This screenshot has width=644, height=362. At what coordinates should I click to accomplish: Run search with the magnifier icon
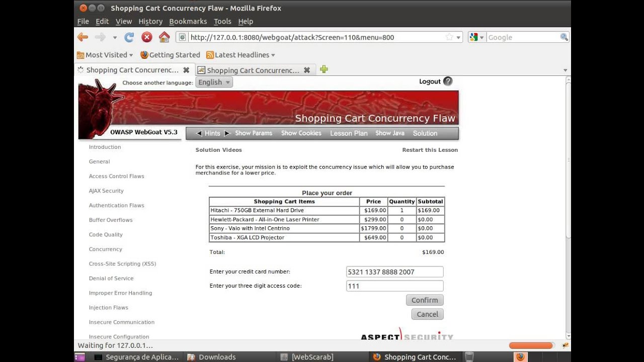pos(564,37)
